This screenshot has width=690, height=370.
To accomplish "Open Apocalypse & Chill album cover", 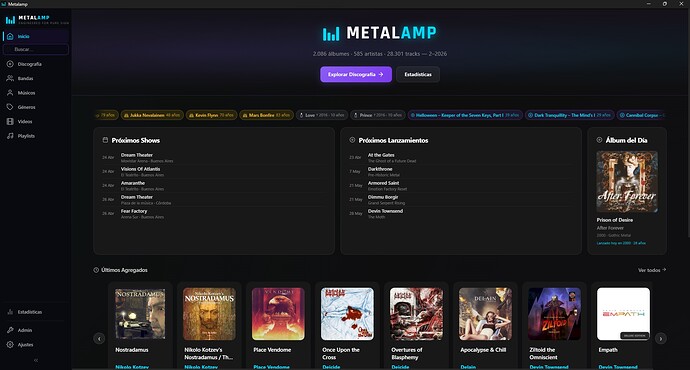I will pyautogui.click(x=485, y=314).
